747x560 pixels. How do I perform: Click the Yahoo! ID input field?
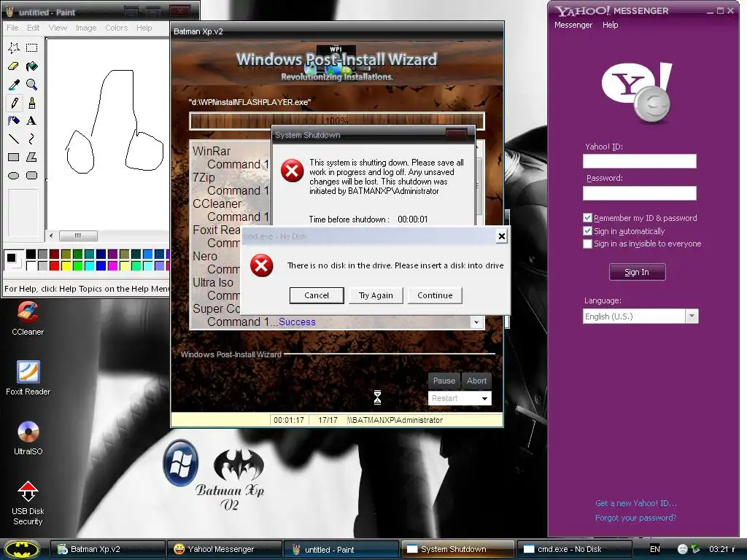pos(639,161)
